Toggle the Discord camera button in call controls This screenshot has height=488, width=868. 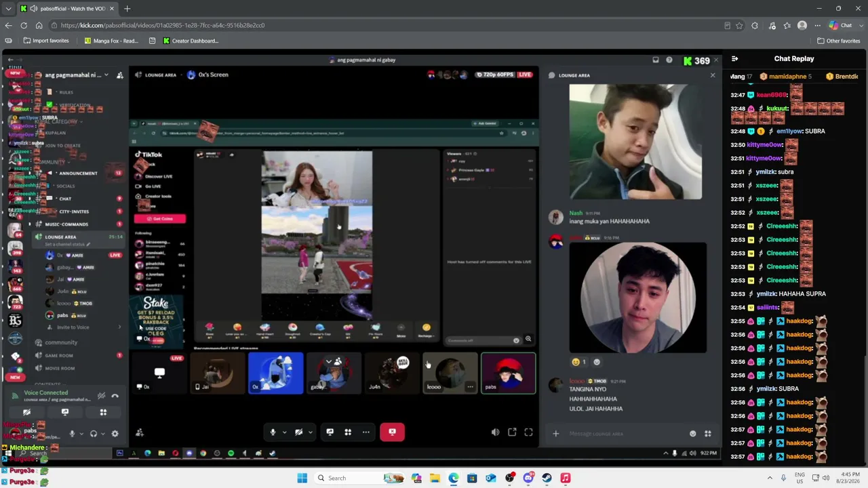[x=298, y=432]
